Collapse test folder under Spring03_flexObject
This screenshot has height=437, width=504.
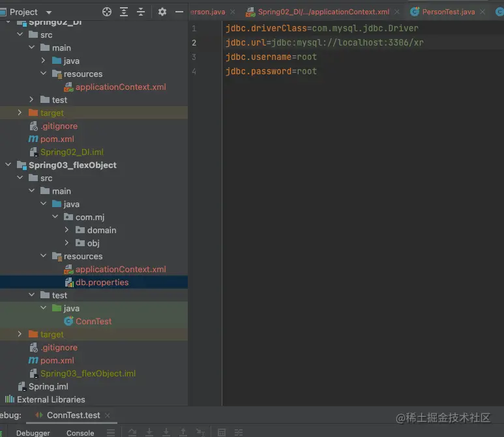(x=32, y=295)
